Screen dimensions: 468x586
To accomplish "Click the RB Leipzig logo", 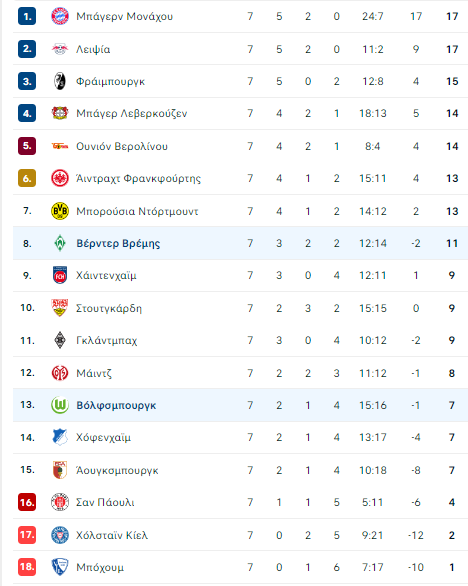I will point(60,49).
